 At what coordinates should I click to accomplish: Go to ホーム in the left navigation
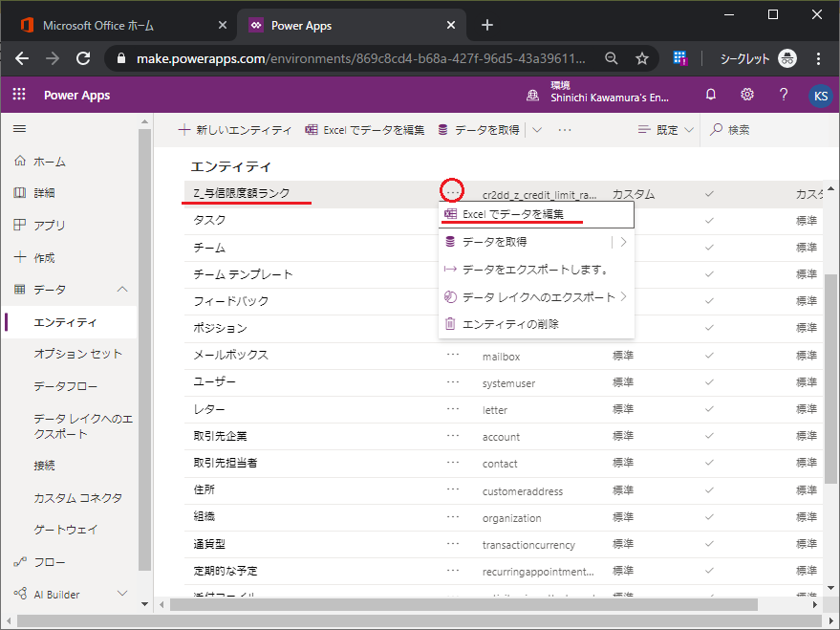coord(69,162)
